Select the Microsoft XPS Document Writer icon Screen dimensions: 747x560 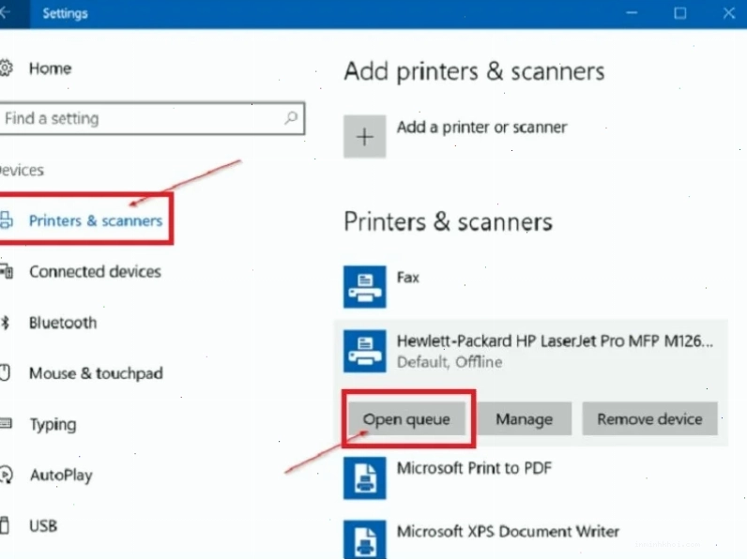(x=364, y=540)
